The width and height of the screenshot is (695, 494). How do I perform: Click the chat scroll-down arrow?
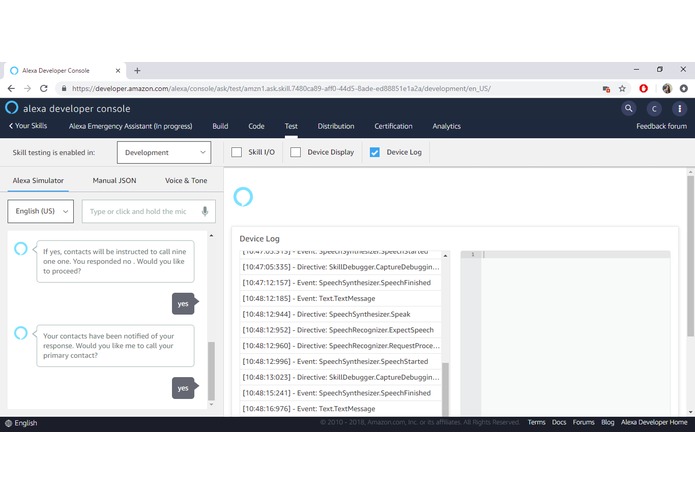point(211,405)
